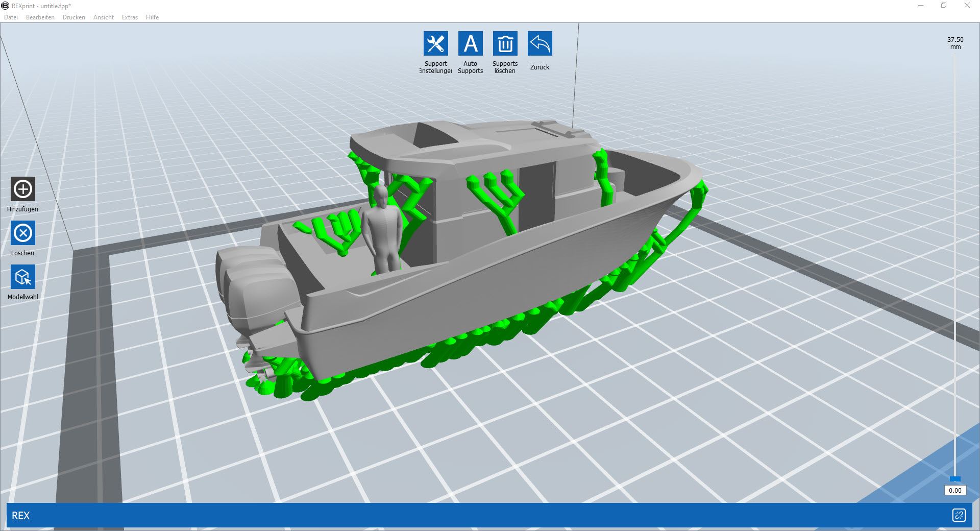Delete supports with Supports löschen
This screenshot has height=531, width=980.
(505, 43)
